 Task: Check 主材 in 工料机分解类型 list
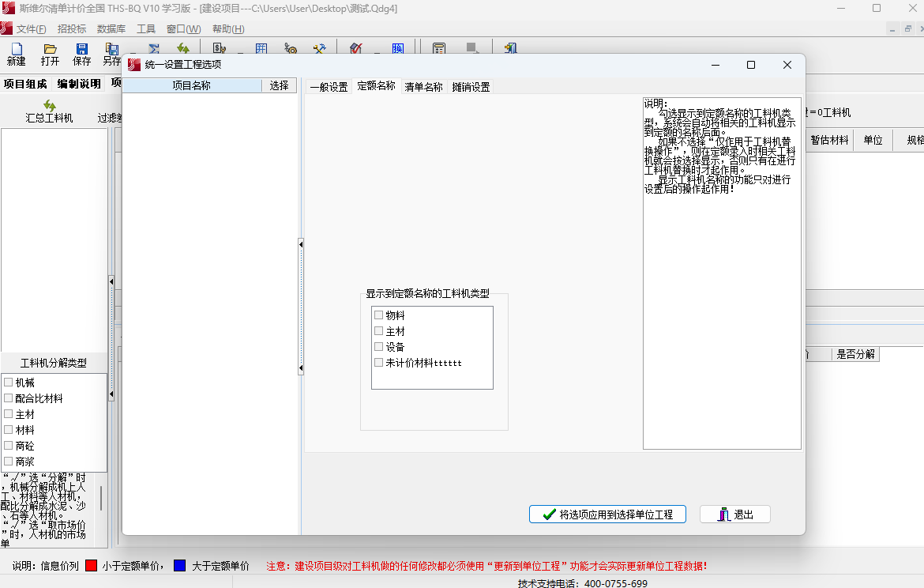click(x=9, y=414)
